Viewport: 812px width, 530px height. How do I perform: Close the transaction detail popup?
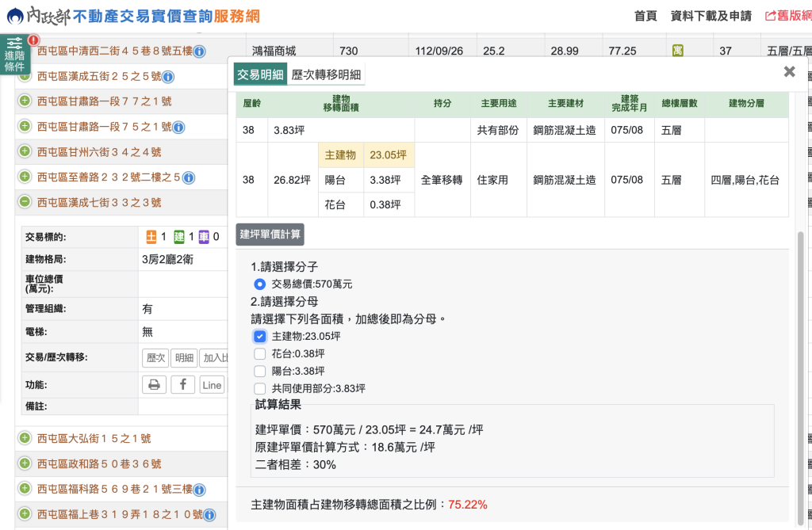tap(789, 71)
